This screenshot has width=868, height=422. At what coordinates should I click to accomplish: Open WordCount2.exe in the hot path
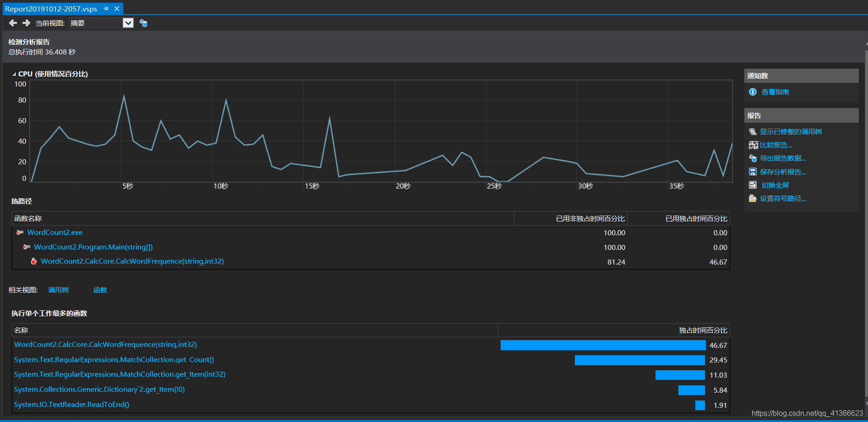click(x=55, y=233)
